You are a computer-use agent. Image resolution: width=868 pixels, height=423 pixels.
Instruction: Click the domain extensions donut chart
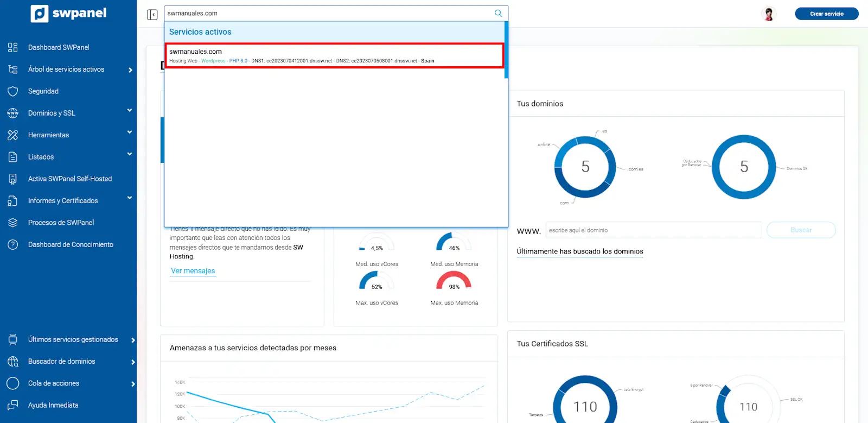(585, 167)
